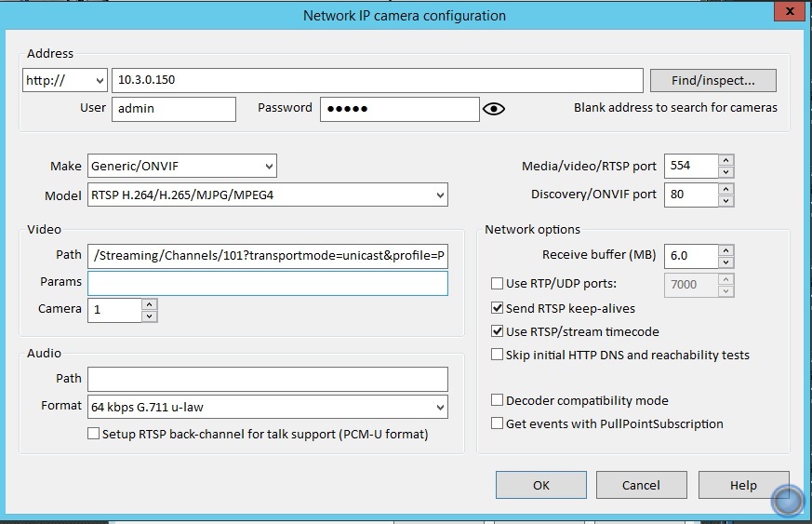Screen dimensions: 812x524
Task: Uncheck Send RTSP keep-alives
Action: [x=497, y=308]
